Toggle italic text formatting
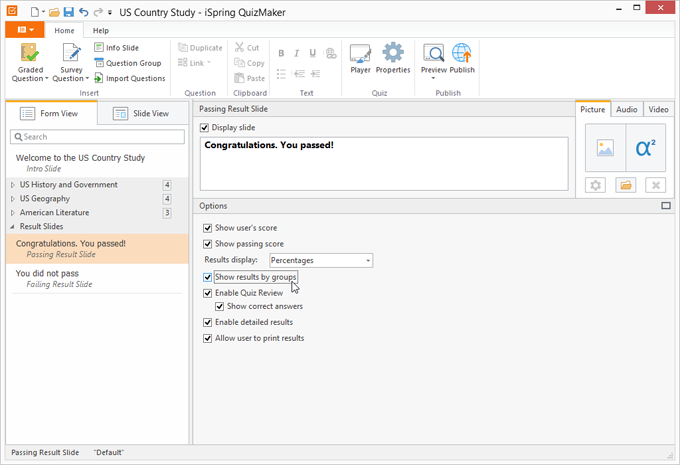 [x=297, y=53]
